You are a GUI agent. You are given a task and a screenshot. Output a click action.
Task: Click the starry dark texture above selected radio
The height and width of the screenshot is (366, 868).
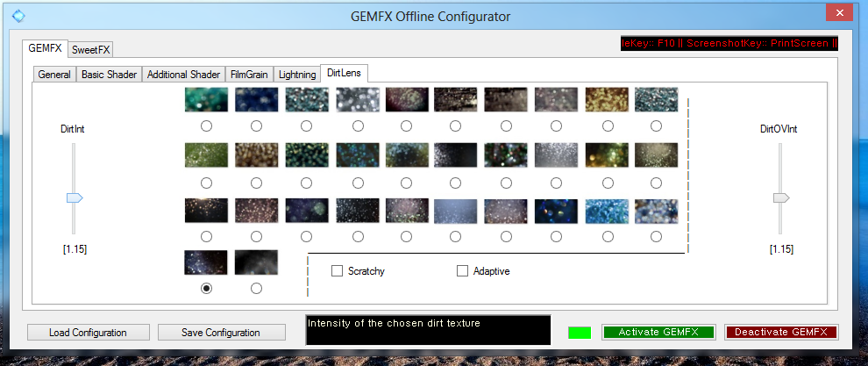[x=207, y=262]
